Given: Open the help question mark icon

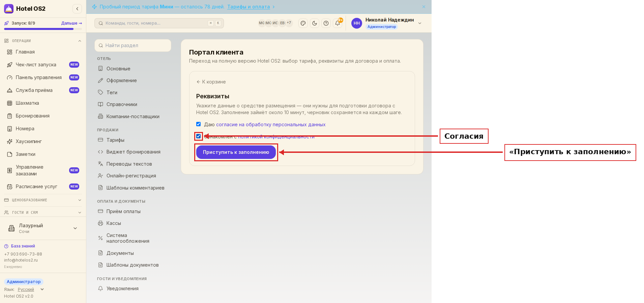Looking at the screenshot, I should point(326,23).
